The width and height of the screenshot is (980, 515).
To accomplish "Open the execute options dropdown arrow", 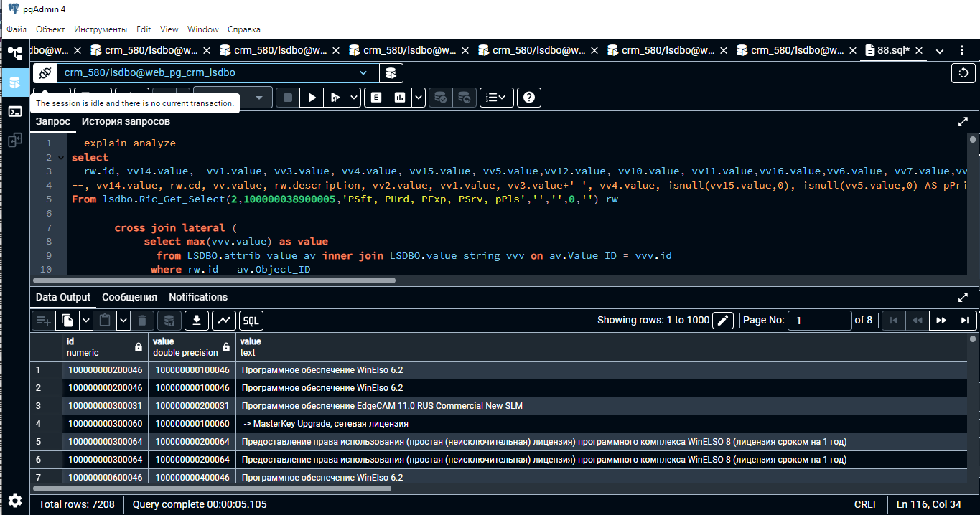I will click(354, 98).
